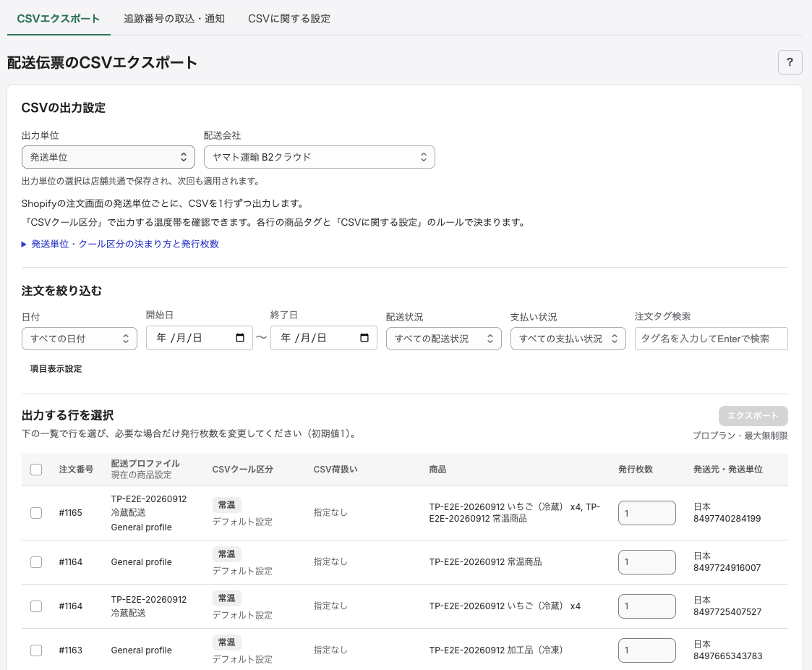The image size is (812, 670).
Task: Click shipment number 8497740284199
Action: click(727, 519)
